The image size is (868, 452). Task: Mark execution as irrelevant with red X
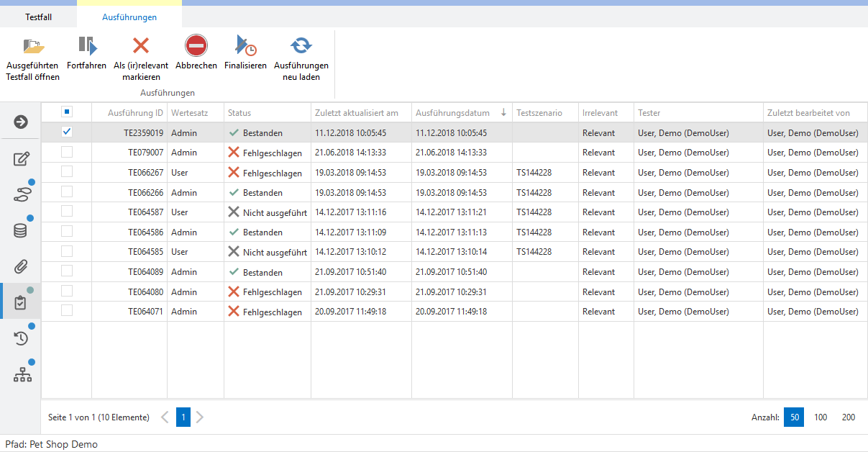pos(141,46)
